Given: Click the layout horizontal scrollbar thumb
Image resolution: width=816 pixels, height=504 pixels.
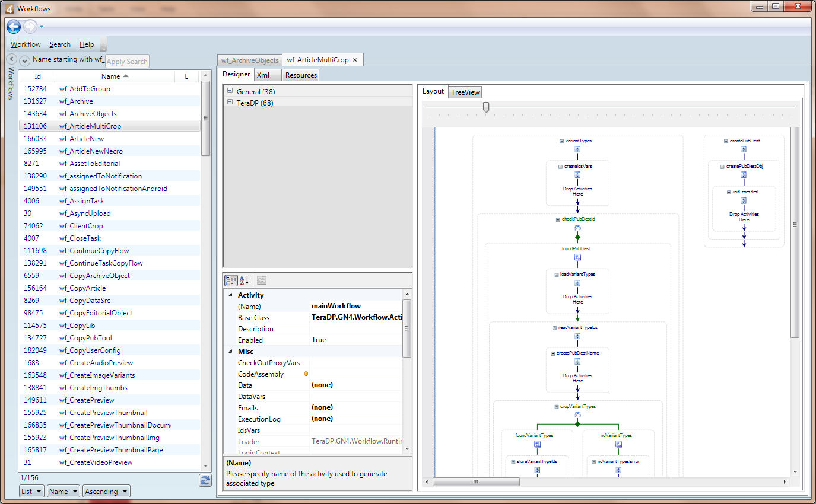Looking at the screenshot, I should pos(477,481).
